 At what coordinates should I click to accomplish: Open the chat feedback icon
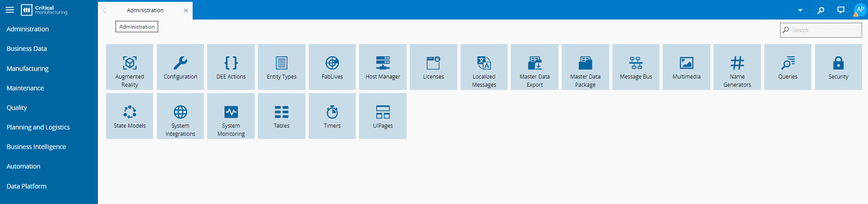coord(841,10)
